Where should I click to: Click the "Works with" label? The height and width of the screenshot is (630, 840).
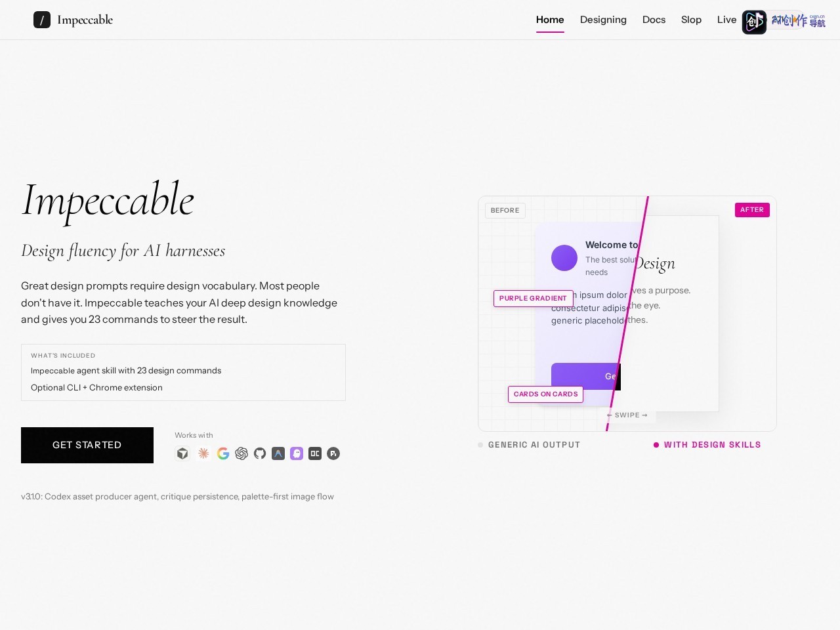coord(194,435)
